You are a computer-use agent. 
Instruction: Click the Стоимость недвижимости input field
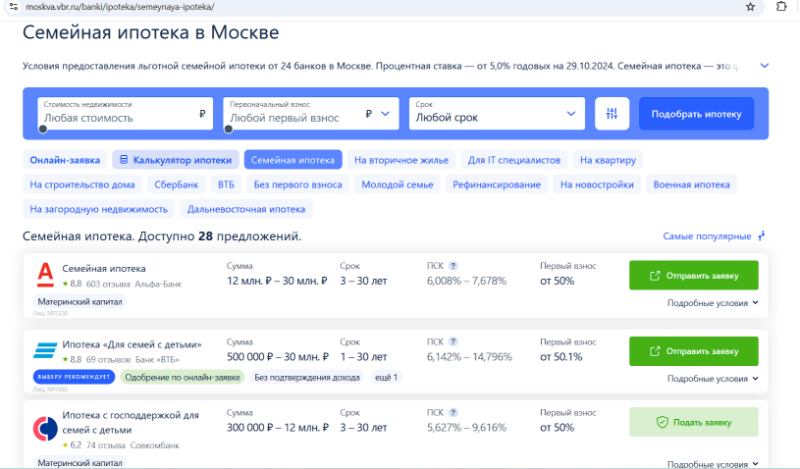pyautogui.click(x=115, y=117)
